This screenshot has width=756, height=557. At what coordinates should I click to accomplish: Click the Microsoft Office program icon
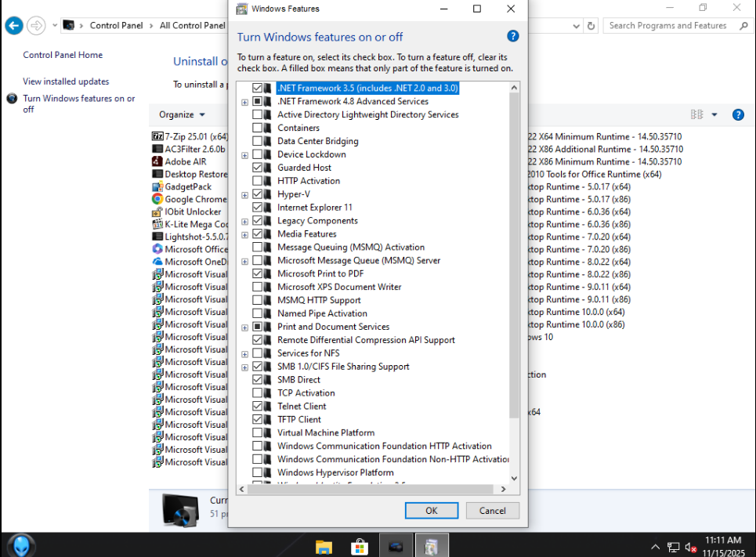point(157,249)
